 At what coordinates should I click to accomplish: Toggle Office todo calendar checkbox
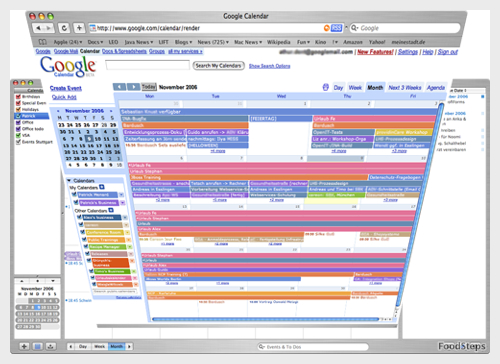pyautogui.click(x=18, y=129)
